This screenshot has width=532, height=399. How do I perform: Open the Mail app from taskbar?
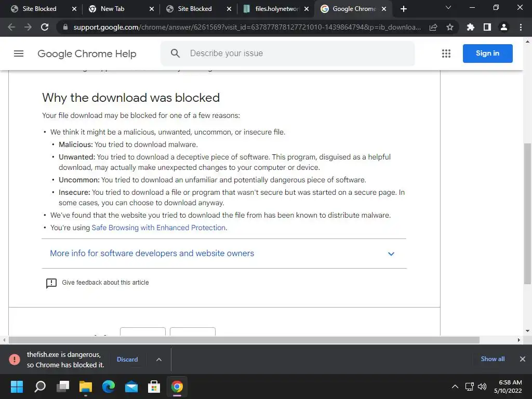click(131, 387)
